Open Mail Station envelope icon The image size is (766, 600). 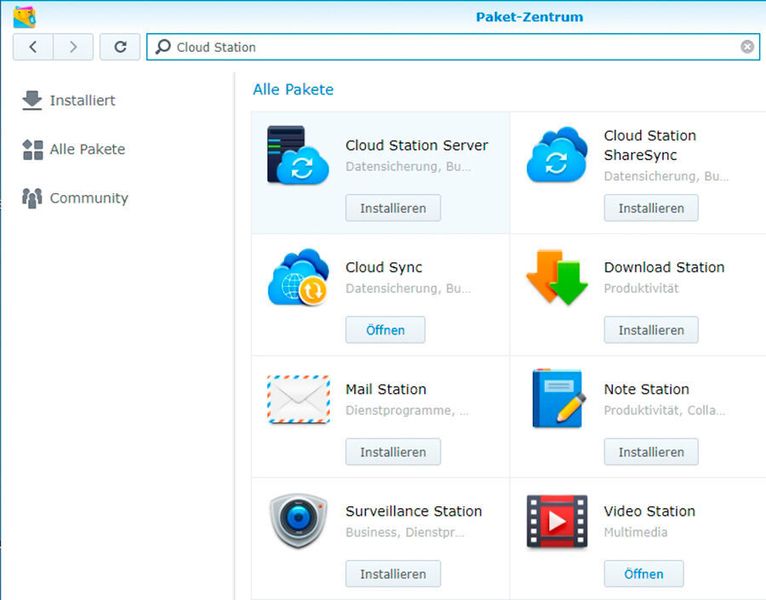pos(298,399)
